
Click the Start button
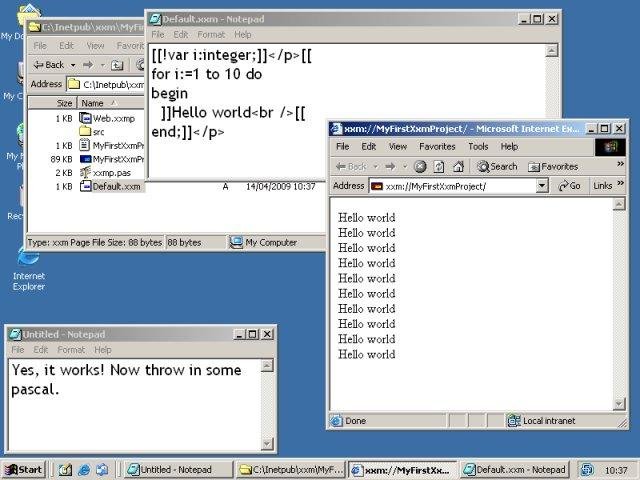(23, 470)
